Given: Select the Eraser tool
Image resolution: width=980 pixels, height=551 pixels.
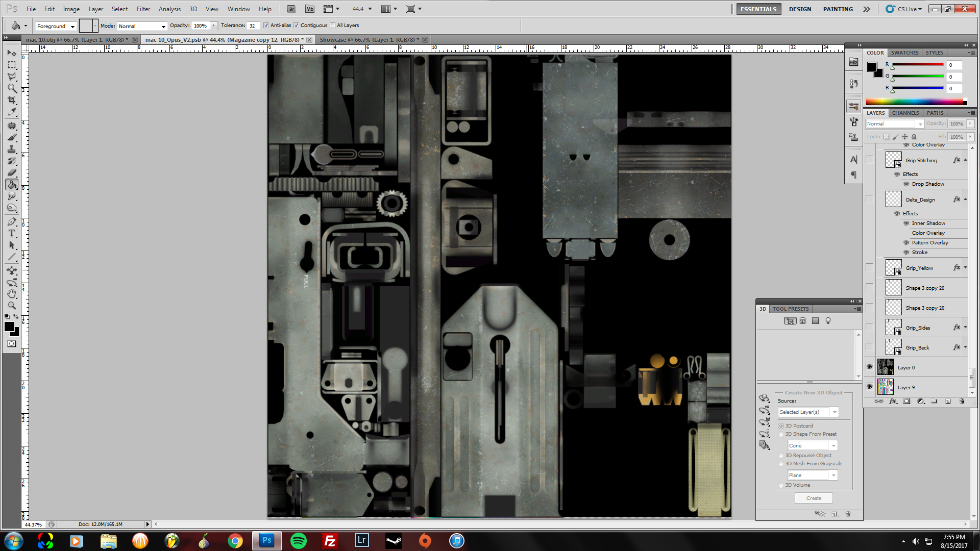Looking at the screenshot, I should (12, 172).
